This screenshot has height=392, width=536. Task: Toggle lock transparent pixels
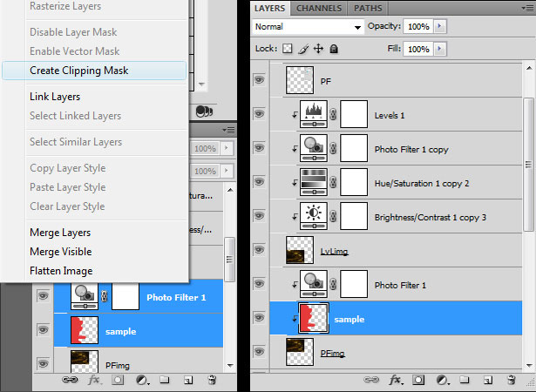[x=287, y=49]
